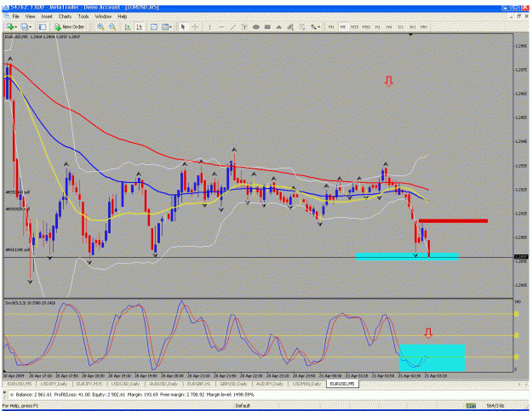Switch chart to H1 timeframe
The width and height of the screenshot is (532, 411).
(x=377, y=26)
